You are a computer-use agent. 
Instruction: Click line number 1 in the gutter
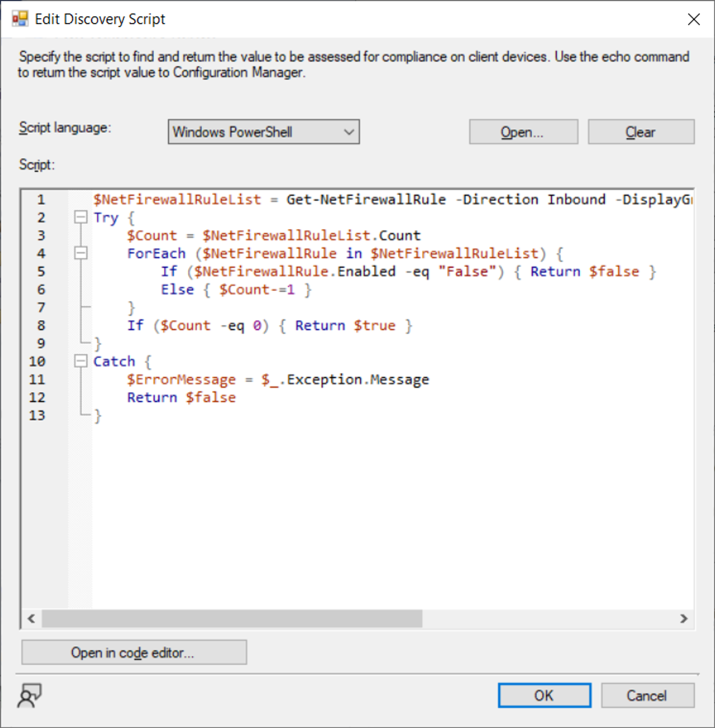[41, 199]
